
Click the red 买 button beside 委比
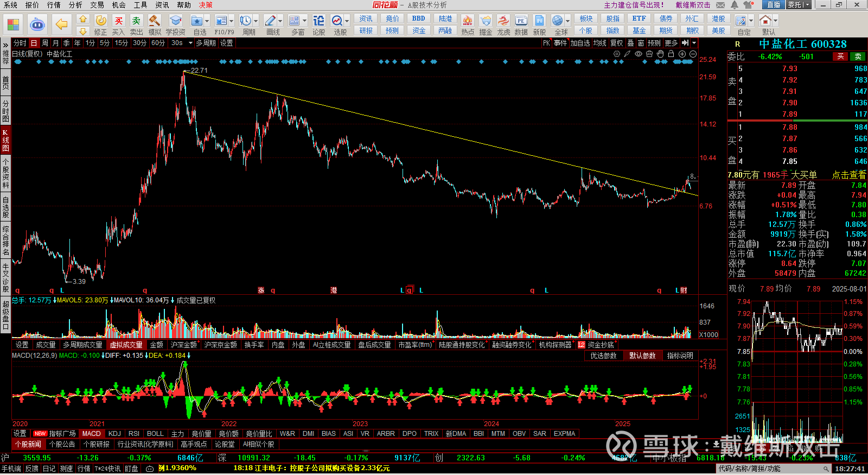[840, 56]
